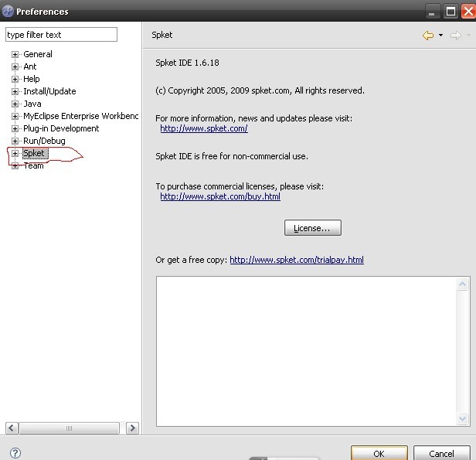This screenshot has width=476, height=460.
Task: Click 'Spket IDE is free for non-commercial use.' text
Action: click(x=232, y=156)
